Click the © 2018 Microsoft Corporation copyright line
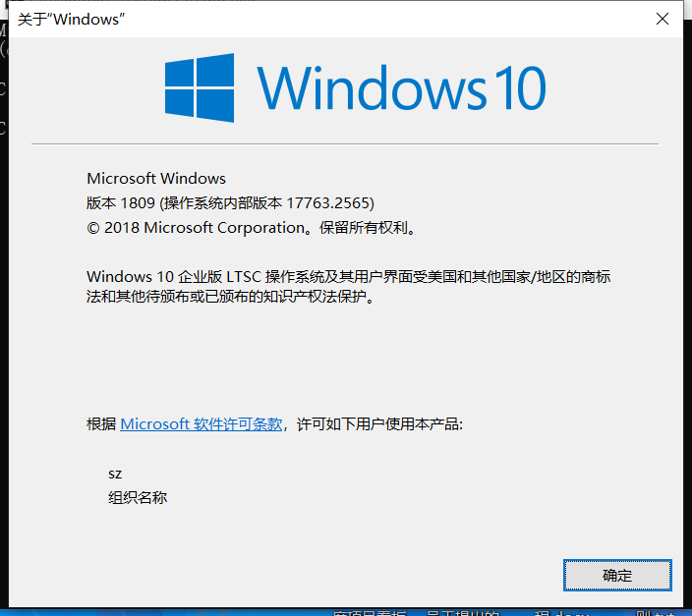The width and height of the screenshot is (692, 616). pos(251,228)
